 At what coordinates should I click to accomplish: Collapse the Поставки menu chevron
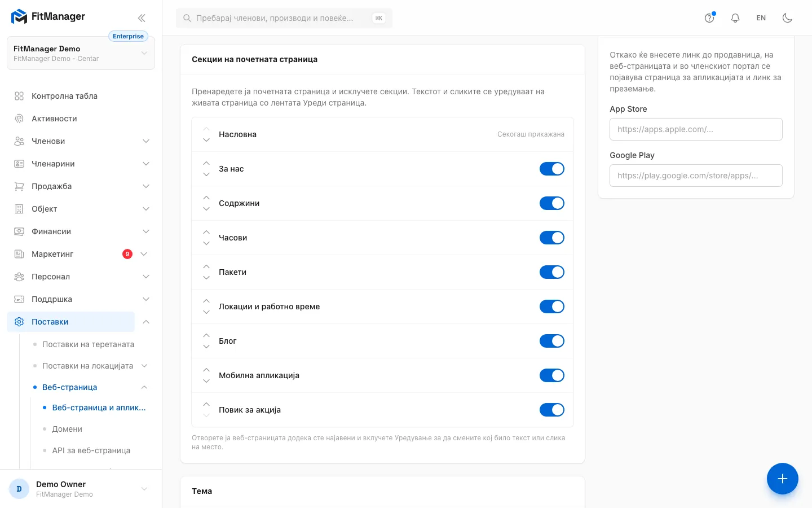pyautogui.click(x=146, y=322)
